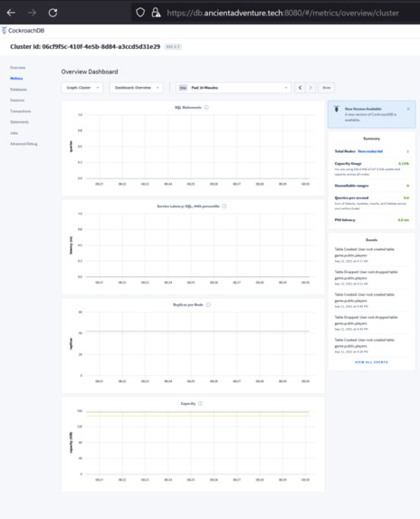Screen dimensions: 420x519
Task: Click the Total Nodes summary label
Action: [345, 151]
